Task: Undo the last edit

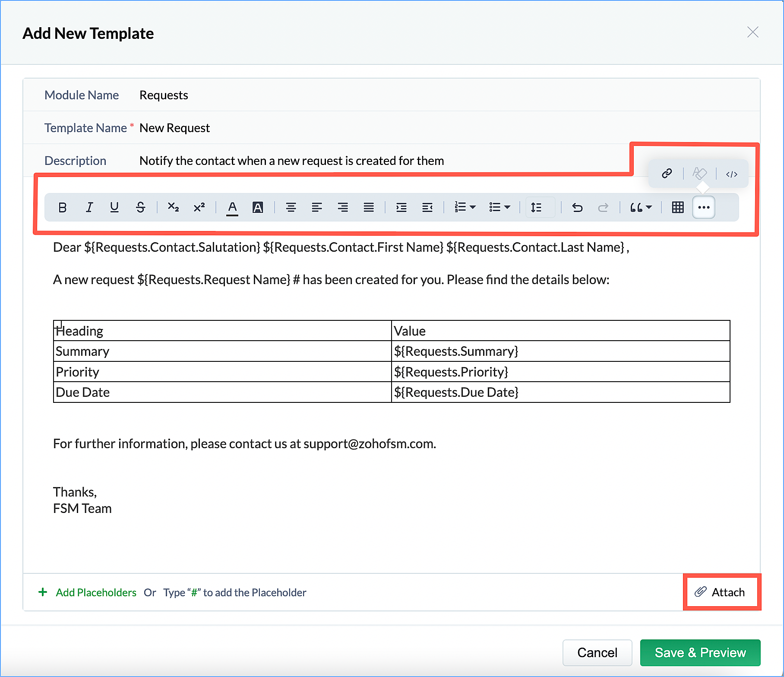Action: 577,208
